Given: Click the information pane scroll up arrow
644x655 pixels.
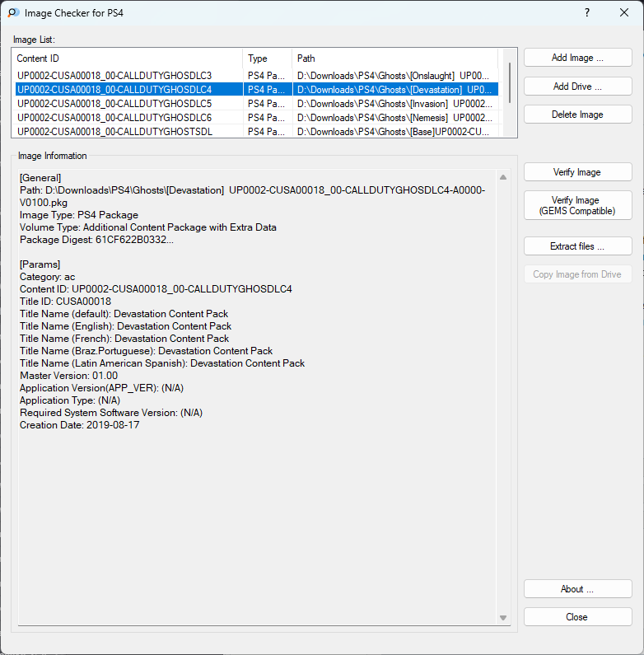Looking at the screenshot, I should [x=503, y=177].
